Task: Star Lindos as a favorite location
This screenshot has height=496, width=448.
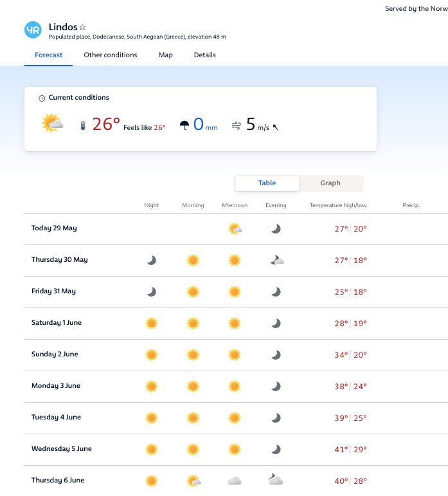Action: 83,28
